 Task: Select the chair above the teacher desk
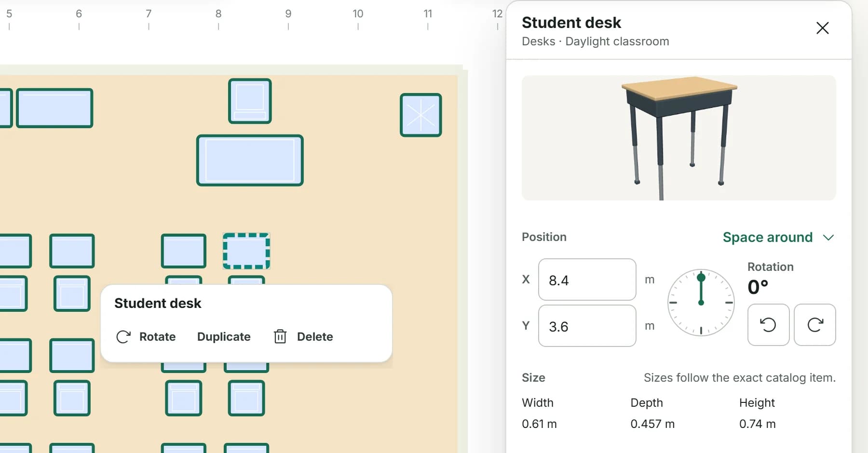(x=250, y=101)
